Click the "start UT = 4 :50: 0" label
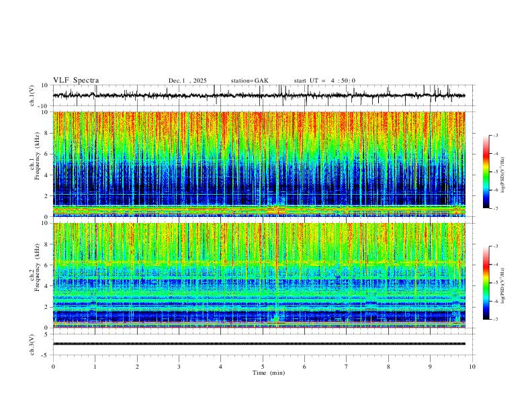This screenshot has height=411, width=532. 324,81
